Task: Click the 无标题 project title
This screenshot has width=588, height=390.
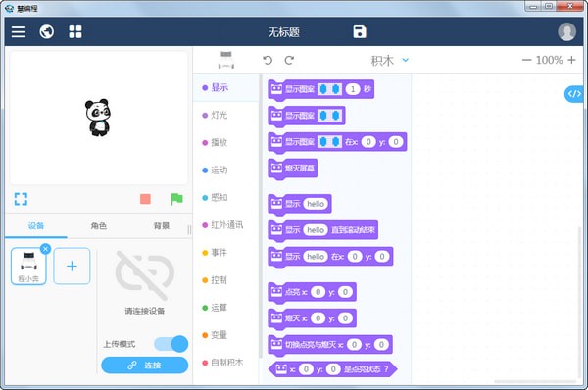Action: pos(283,32)
